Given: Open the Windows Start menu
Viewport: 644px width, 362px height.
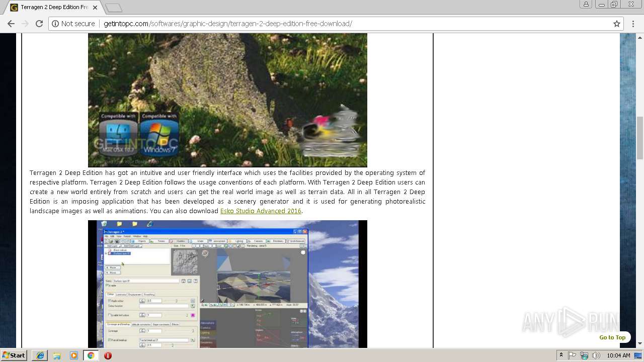Looking at the screenshot, I should [x=14, y=355].
